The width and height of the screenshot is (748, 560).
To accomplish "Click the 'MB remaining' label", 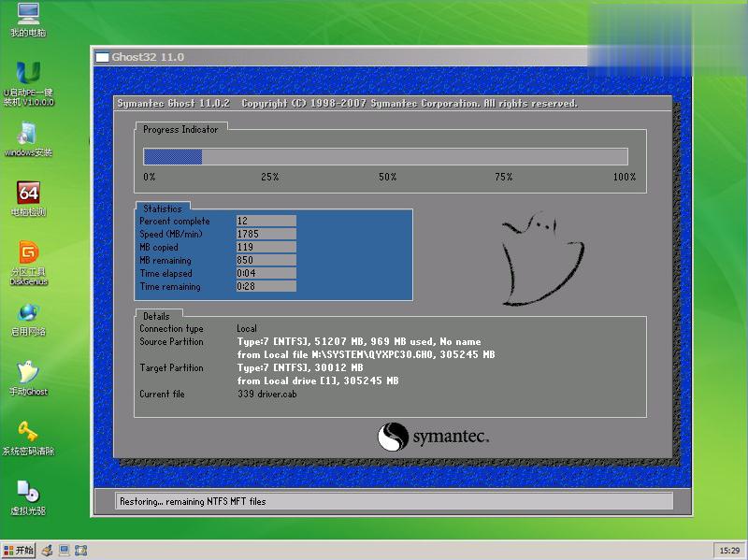I will point(165,260).
